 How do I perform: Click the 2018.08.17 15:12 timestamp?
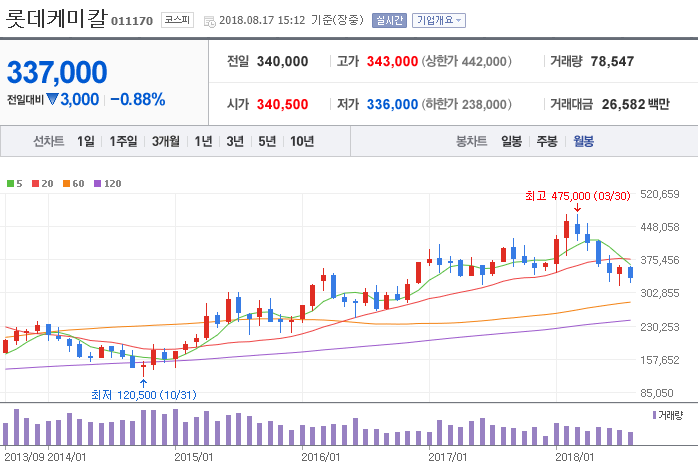coord(262,20)
